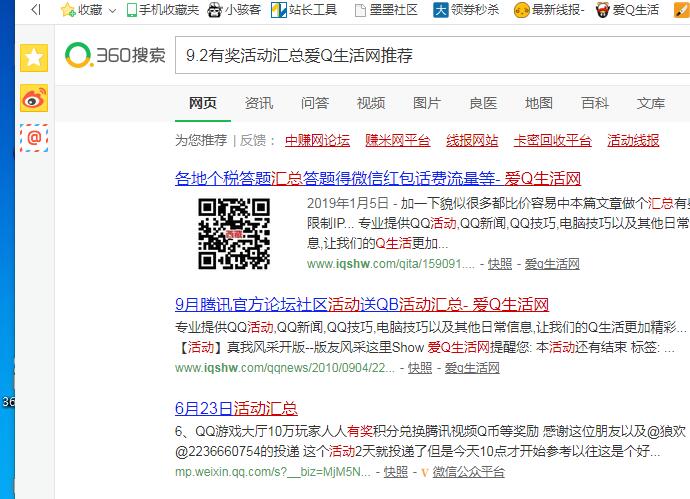Image resolution: width=690 pixels, height=499 pixels.
Task: Click 爱q生活网 source of second result
Action: [x=472, y=368]
